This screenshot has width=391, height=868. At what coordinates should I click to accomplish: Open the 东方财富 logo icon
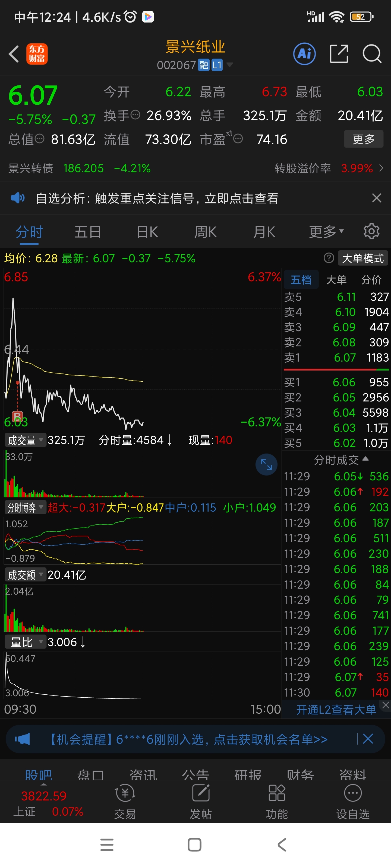37,54
